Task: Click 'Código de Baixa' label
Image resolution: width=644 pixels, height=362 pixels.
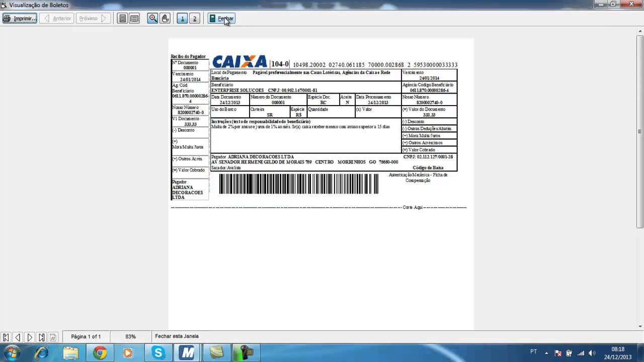Action: [428, 167]
